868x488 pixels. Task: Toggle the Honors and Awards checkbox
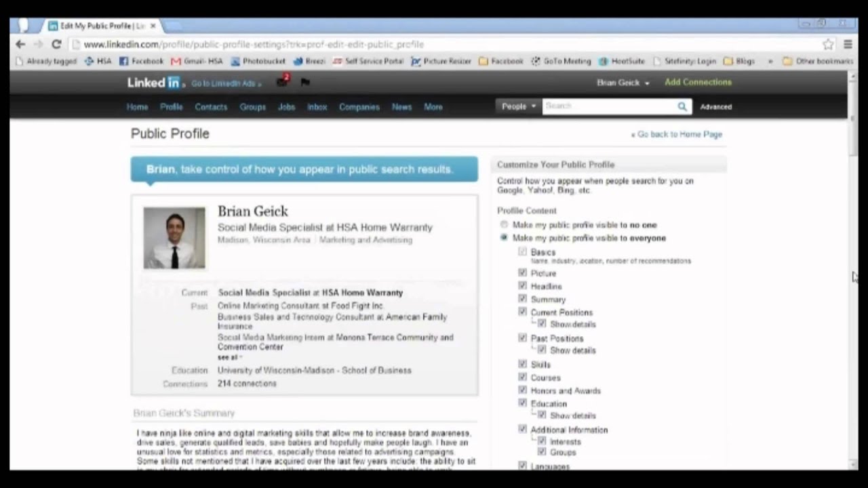[x=522, y=390]
